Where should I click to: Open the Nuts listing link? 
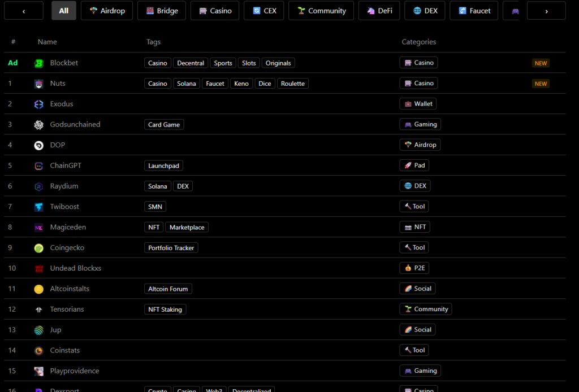[x=59, y=83]
